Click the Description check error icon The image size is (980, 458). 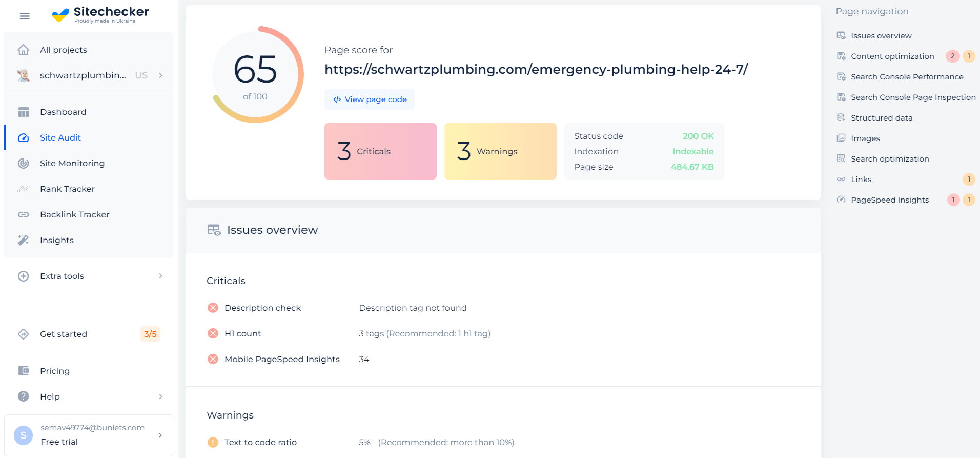[x=213, y=308]
